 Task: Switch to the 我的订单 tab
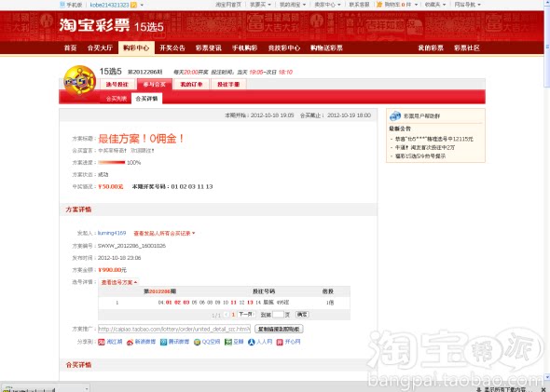(191, 85)
